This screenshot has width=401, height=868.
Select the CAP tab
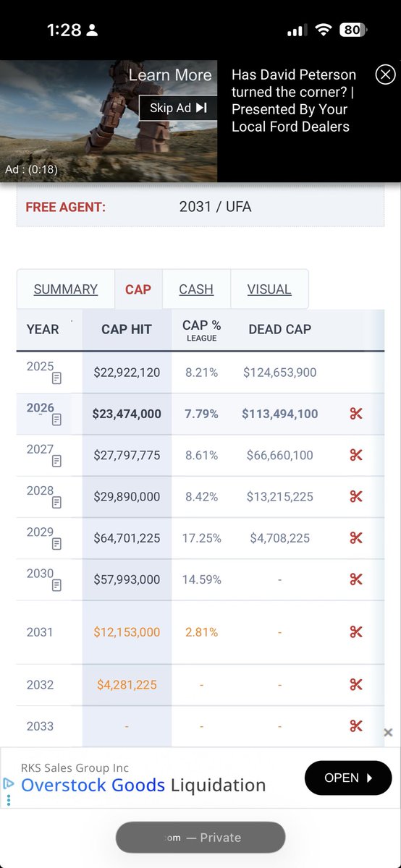pyautogui.click(x=138, y=289)
